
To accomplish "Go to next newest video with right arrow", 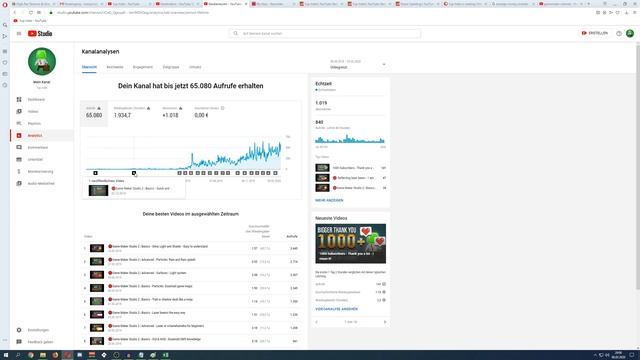I will [x=384, y=322].
